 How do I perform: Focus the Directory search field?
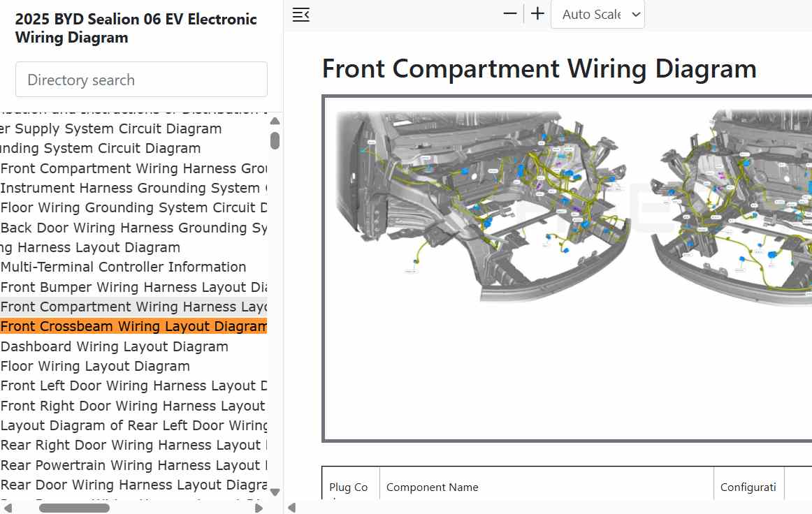[x=141, y=80]
